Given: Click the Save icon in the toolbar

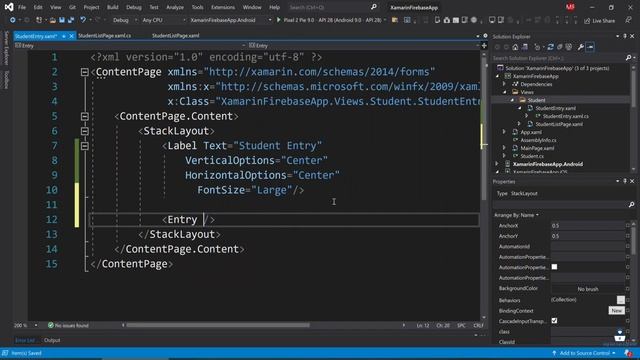Looking at the screenshot, I should (62, 20).
